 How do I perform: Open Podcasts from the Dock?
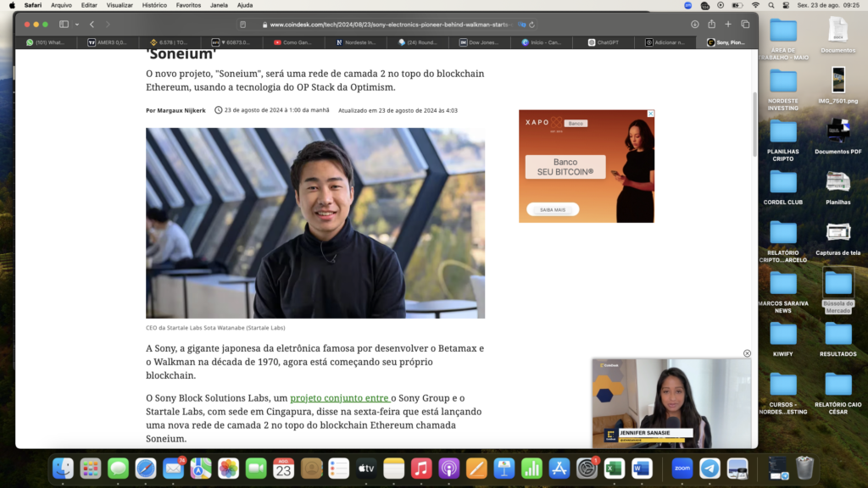(x=449, y=469)
